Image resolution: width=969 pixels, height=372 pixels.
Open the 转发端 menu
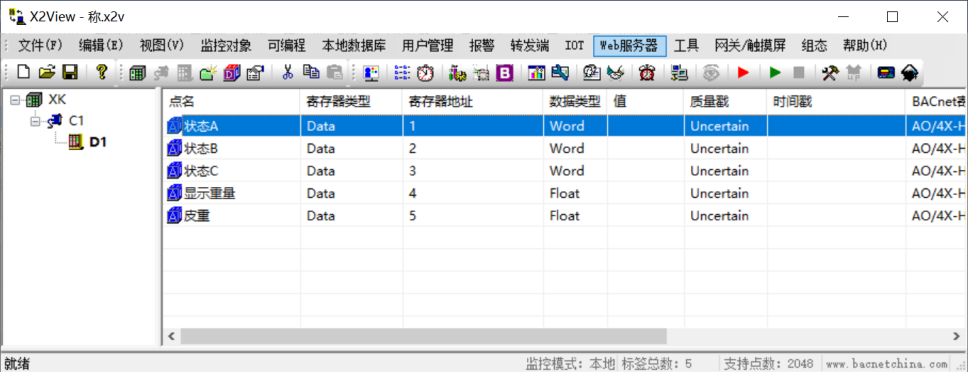(530, 45)
